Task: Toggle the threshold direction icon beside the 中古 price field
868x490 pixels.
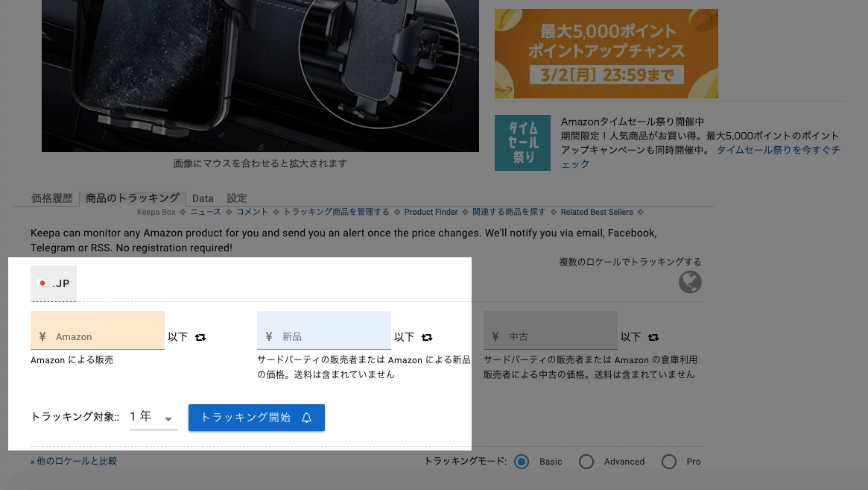Action: point(653,337)
